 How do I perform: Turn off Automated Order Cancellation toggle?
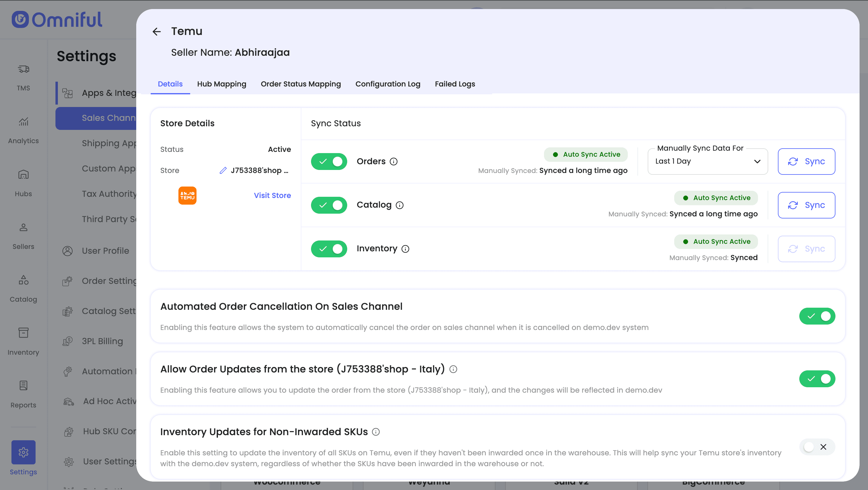(817, 316)
